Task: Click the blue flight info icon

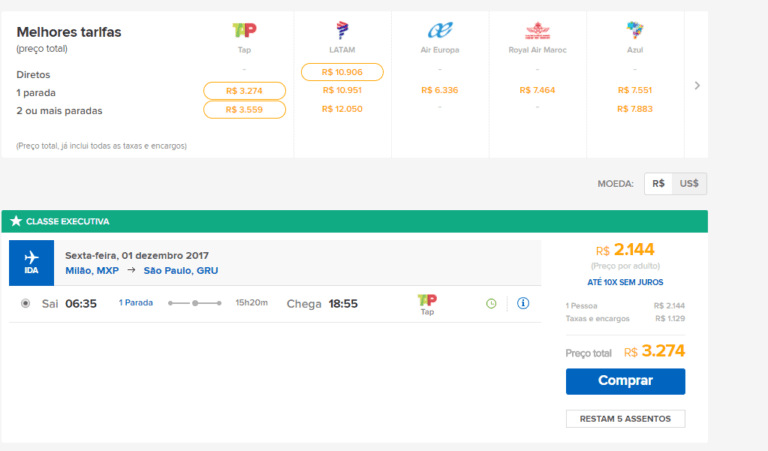Action: (x=523, y=303)
